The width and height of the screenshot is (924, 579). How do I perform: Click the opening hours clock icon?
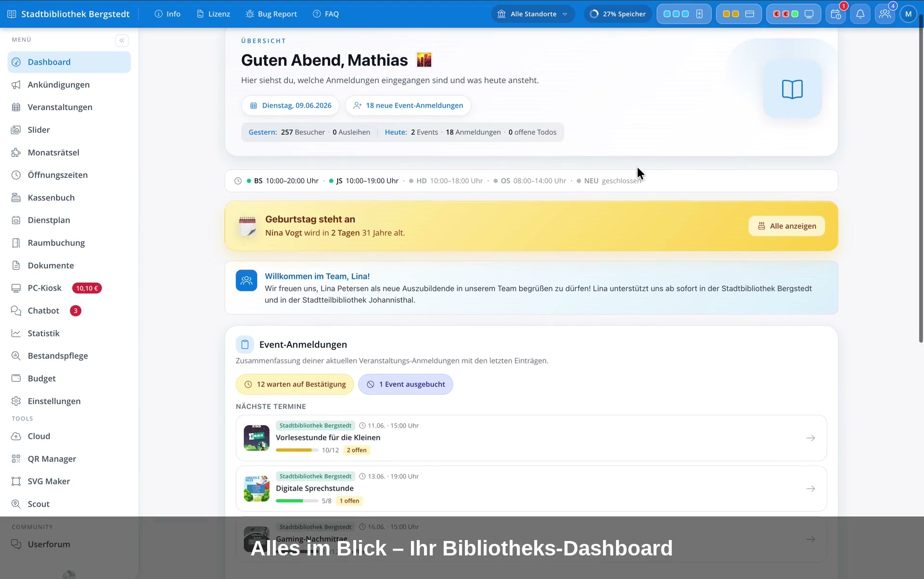point(238,181)
